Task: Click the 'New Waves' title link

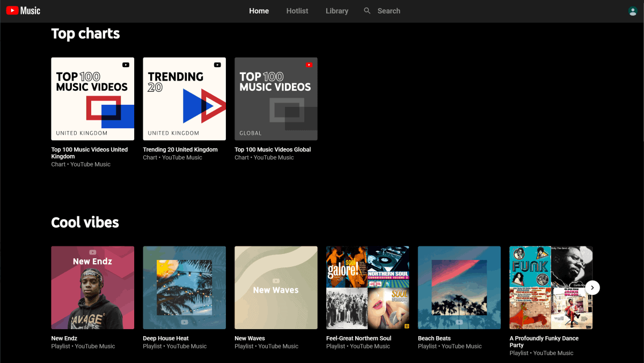Action: point(250,338)
